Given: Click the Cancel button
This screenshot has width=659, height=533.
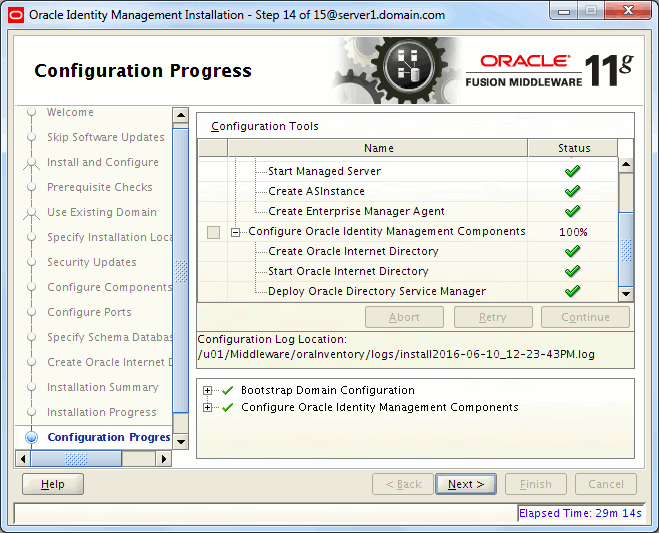Looking at the screenshot, I should pyautogui.click(x=606, y=484).
